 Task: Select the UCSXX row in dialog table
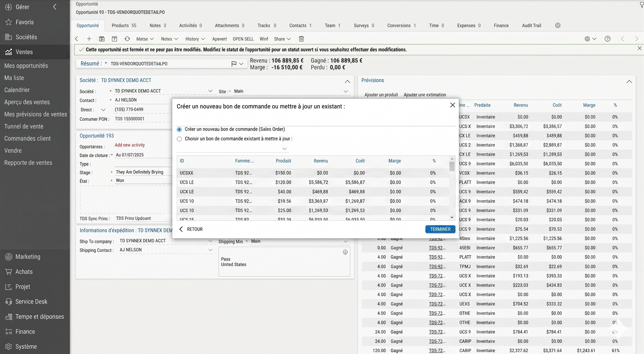[313, 173]
